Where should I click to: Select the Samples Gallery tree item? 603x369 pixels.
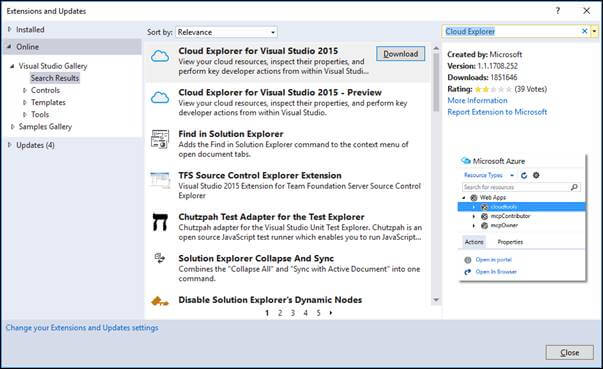pyautogui.click(x=45, y=126)
